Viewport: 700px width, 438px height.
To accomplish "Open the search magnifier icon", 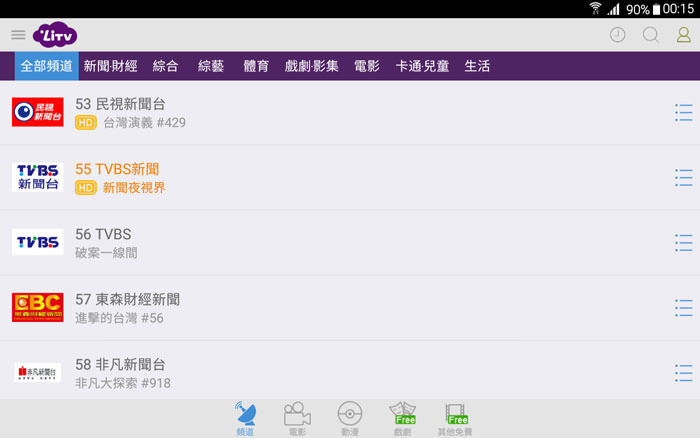I will pos(651,35).
